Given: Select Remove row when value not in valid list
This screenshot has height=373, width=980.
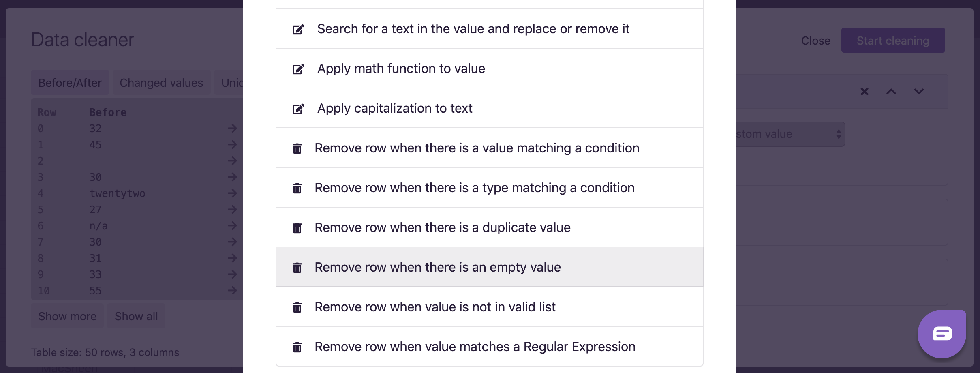Looking at the screenshot, I should 435,307.
